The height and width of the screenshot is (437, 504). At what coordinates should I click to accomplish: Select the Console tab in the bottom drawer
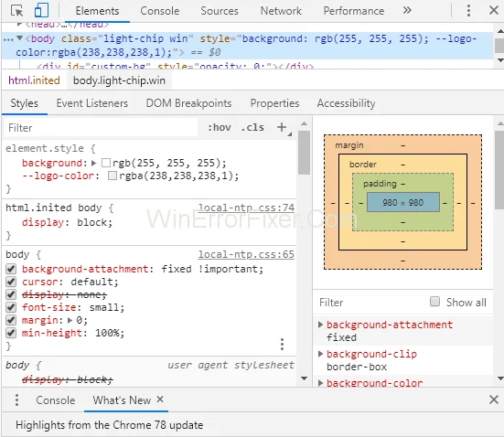pos(55,400)
